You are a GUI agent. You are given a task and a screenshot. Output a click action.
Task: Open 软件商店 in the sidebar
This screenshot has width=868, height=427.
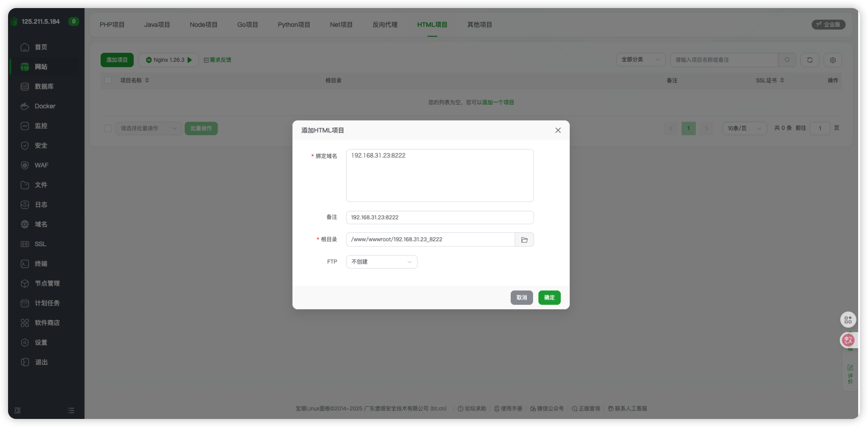pyautogui.click(x=47, y=323)
